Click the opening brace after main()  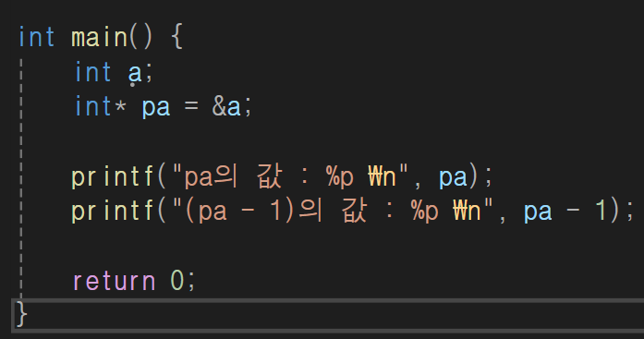176,37
